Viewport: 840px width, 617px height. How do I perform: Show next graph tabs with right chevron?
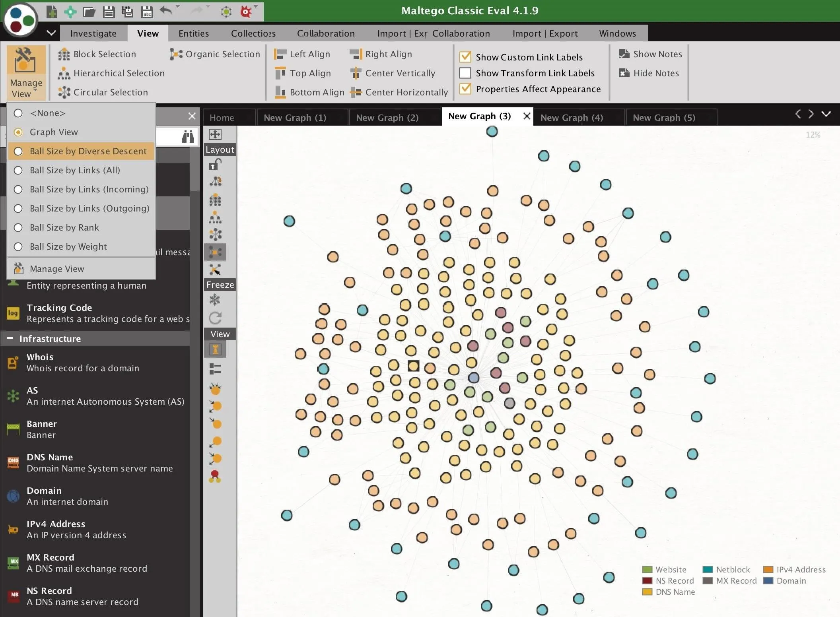[811, 114]
